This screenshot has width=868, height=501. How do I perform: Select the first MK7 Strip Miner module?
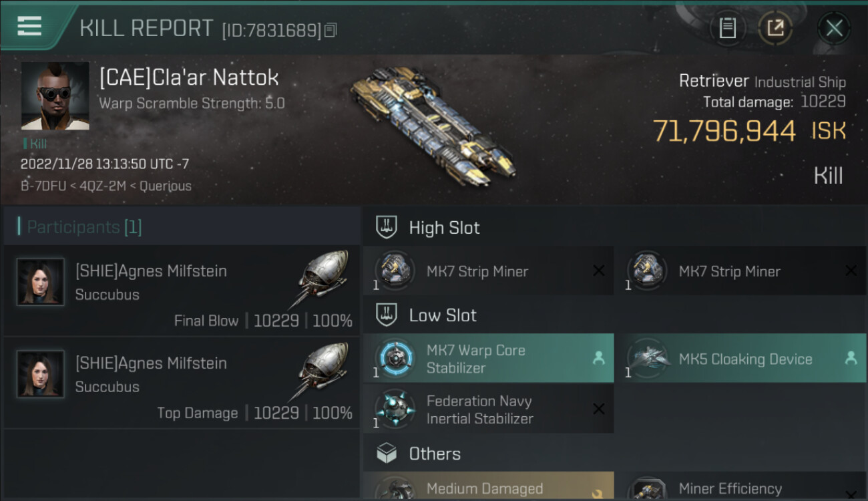coord(488,271)
